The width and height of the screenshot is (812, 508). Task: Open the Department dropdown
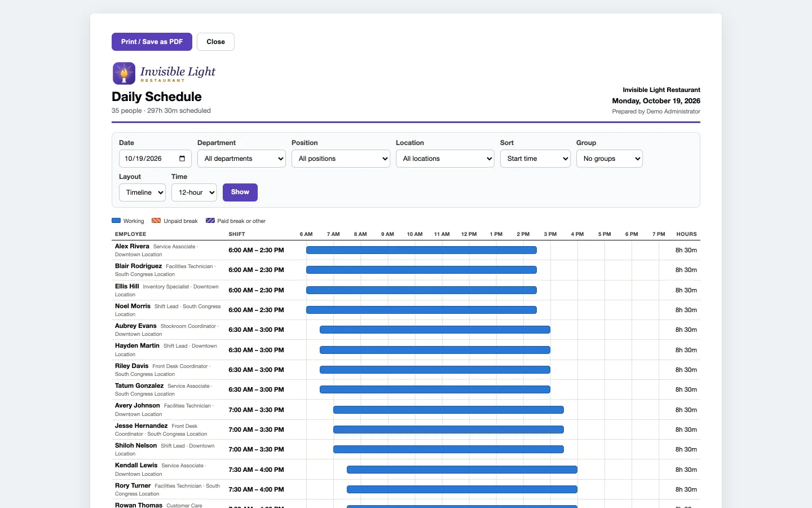(241, 159)
